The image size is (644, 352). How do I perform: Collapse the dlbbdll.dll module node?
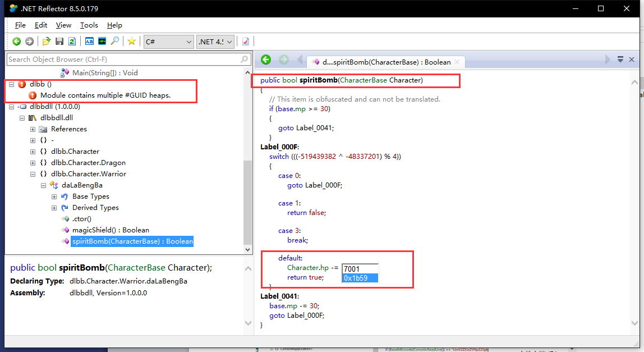point(22,117)
